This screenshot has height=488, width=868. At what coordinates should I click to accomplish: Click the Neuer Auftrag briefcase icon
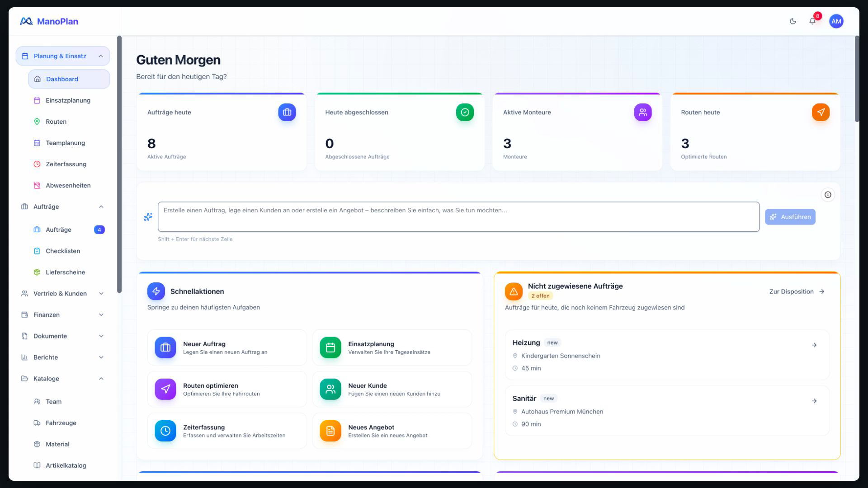pyautogui.click(x=165, y=347)
